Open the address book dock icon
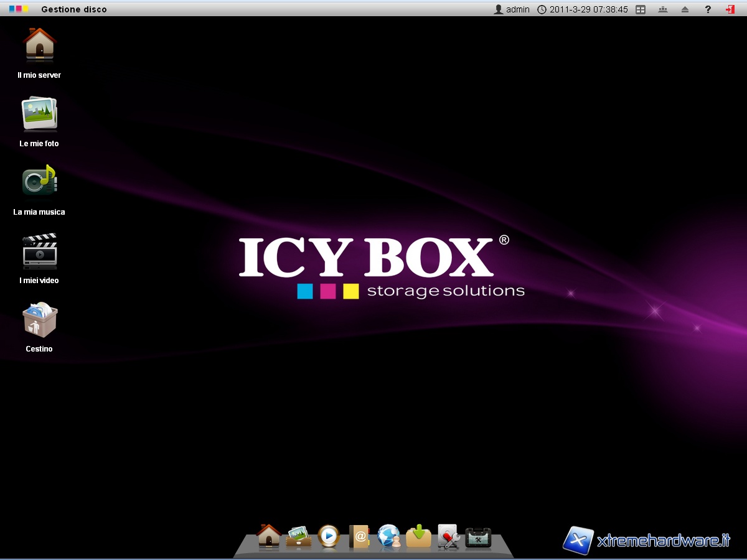Viewport: 747px width, 560px height. (359, 536)
